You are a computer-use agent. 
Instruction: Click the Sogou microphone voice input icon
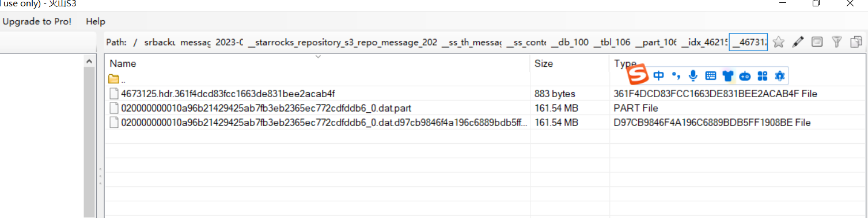click(x=693, y=75)
